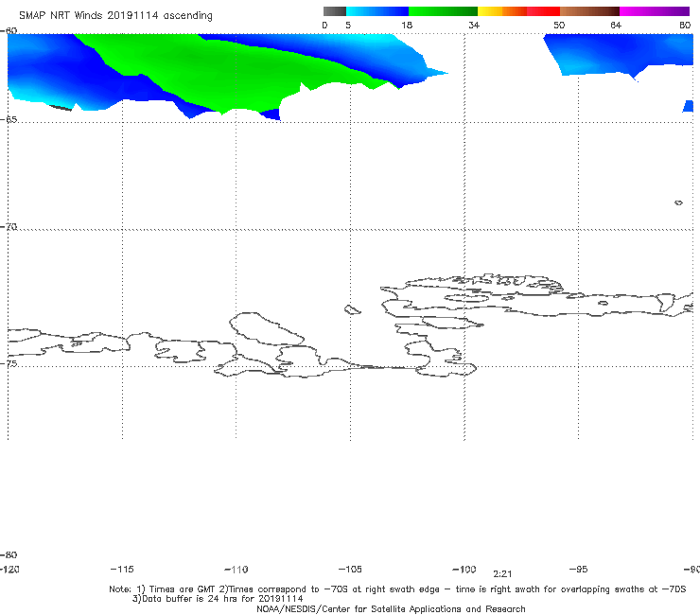Click the magenta segment of the colorbar
Image resolution: width=700 pixels, height=615 pixels.
coord(655,11)
